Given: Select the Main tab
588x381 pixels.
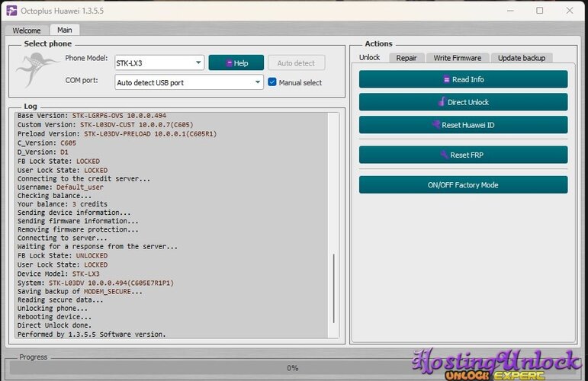Looking at the screenshot, I should point(65,30).
